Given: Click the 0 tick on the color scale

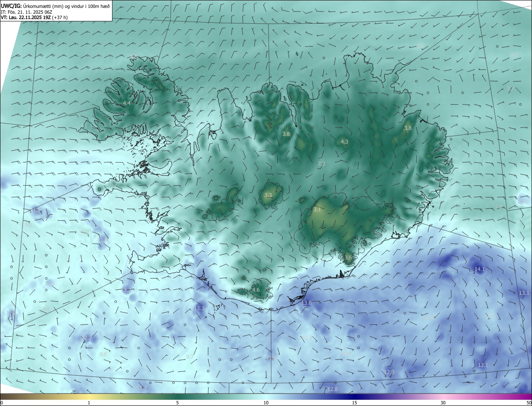Looking at the screenshot, I should pyautogui.click(x=2, y=403).
